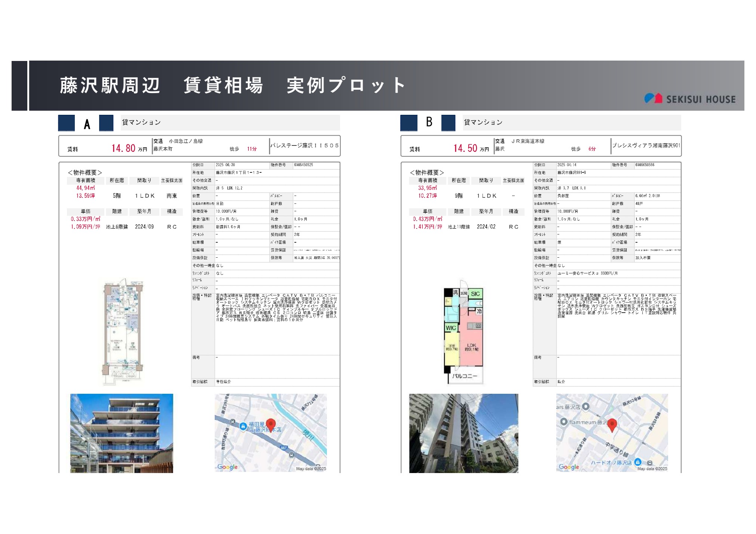Click 小田急江ノ島線 transport line text
Image resolution: width=756 pixels, height=534 pixels.
(186, 141)
